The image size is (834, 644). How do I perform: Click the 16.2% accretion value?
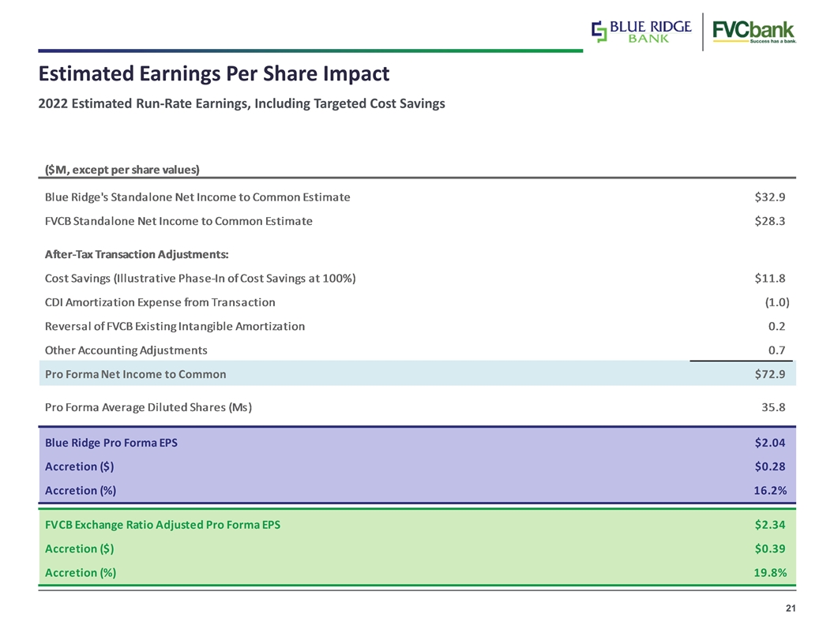click(770, 490)
